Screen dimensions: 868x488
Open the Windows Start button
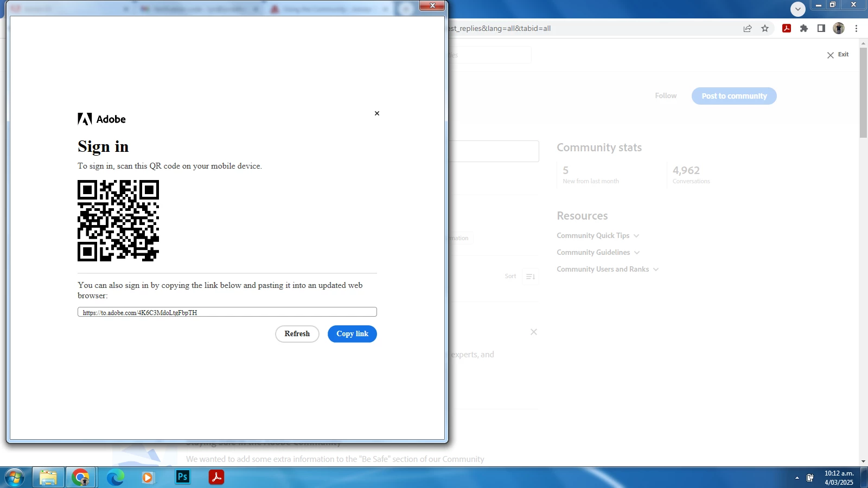pos(15,478)
